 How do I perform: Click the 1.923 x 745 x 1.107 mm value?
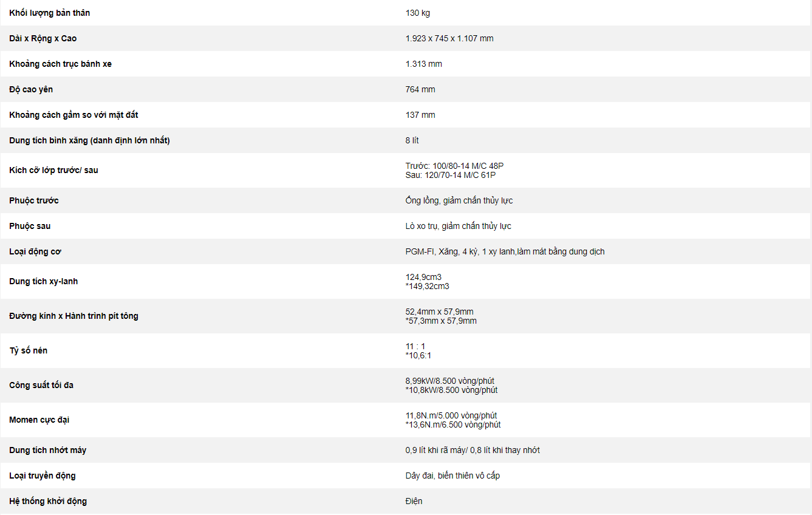tap(449, 38)
